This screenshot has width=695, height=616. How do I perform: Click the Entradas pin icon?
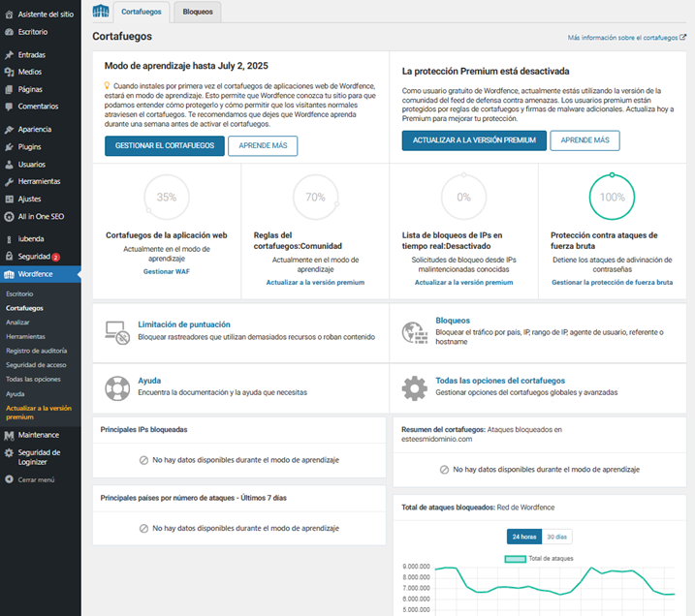click(9, 55)
